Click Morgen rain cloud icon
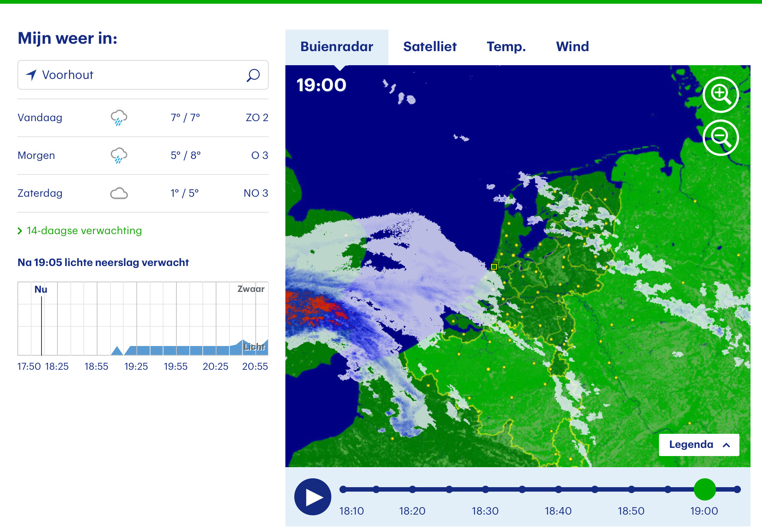762x532 pixels. click(x=119, y=156)
